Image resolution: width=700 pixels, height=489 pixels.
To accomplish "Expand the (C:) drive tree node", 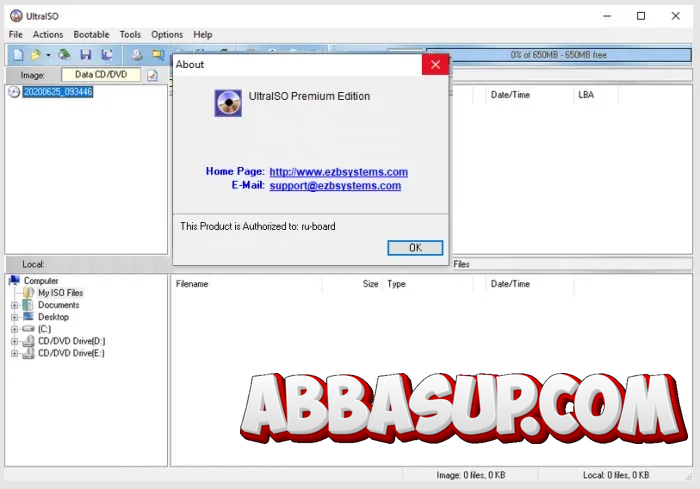I will pos(14,330).
